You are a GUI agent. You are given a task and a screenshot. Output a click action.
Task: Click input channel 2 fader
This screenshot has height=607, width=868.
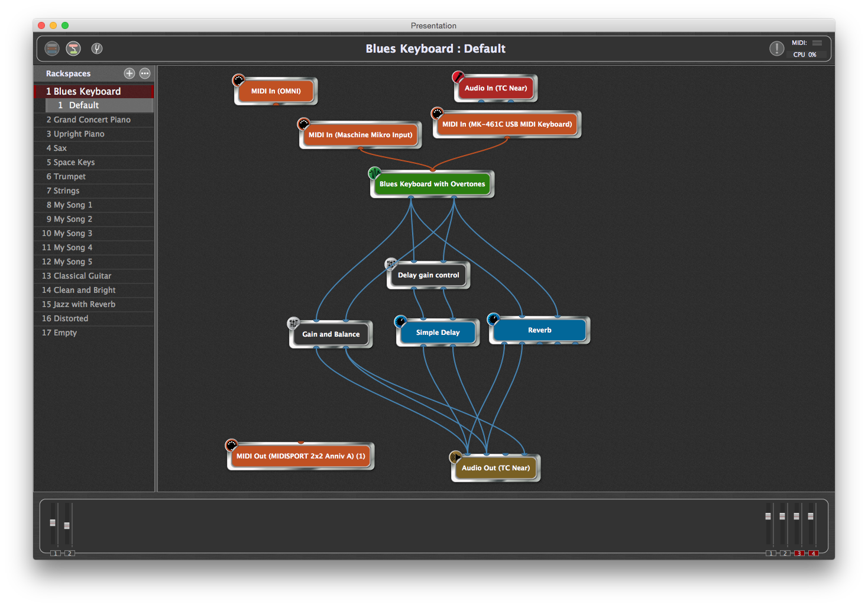coord(67,525)
